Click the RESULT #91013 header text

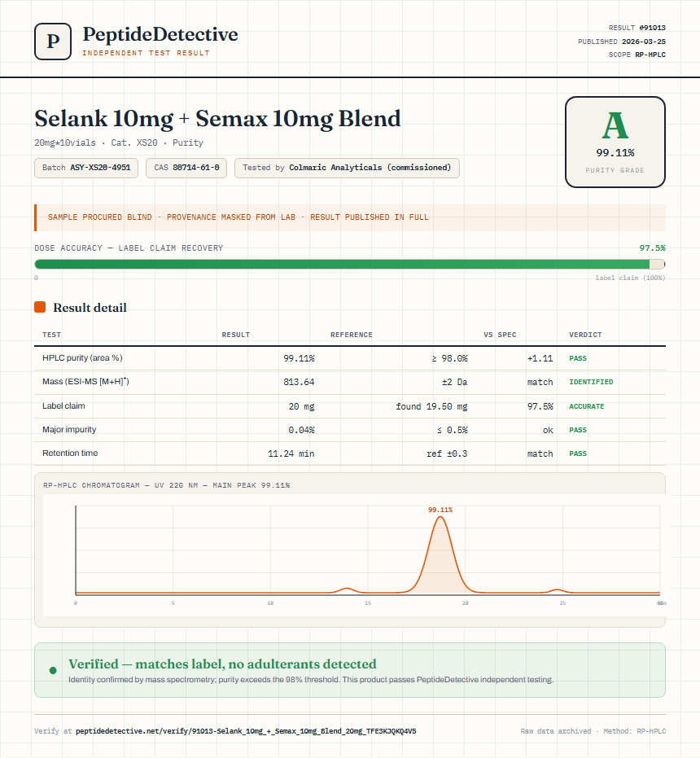point(637,28)
